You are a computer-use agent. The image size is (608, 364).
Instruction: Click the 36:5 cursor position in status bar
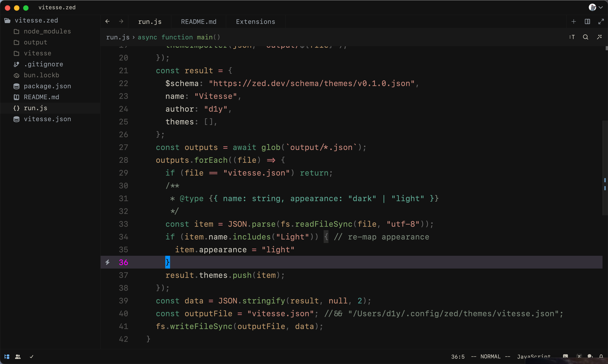[458, 356]
